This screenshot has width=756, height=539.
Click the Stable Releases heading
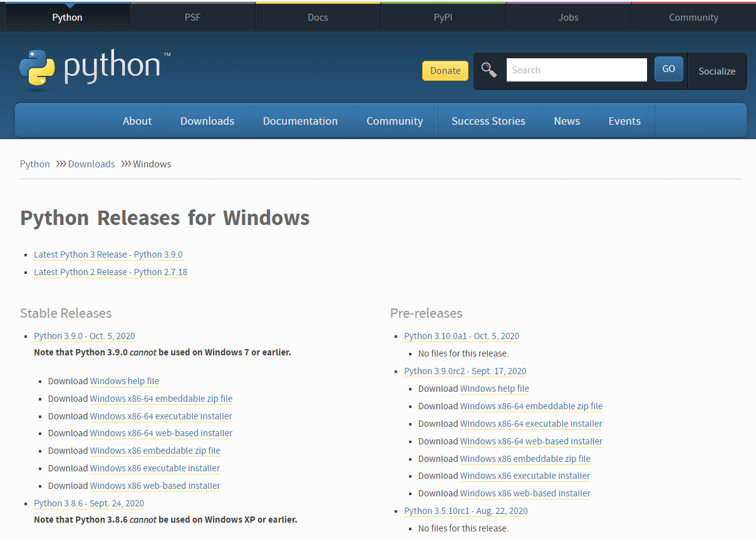pyautogui.click(x=66, y=313)
